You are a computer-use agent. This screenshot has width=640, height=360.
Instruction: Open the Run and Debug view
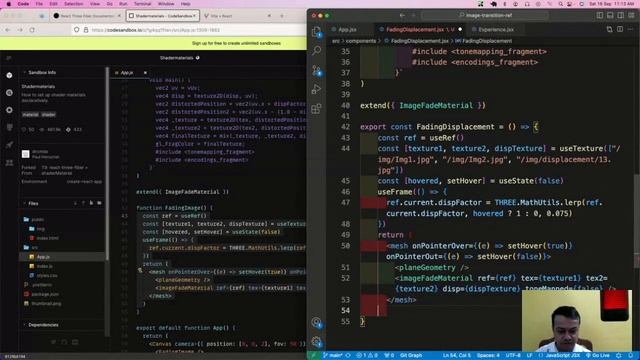coord(316,89)
